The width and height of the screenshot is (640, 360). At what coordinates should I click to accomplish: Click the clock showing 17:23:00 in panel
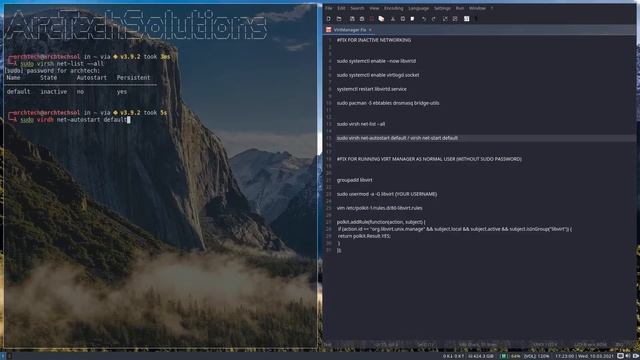(564, 356)
